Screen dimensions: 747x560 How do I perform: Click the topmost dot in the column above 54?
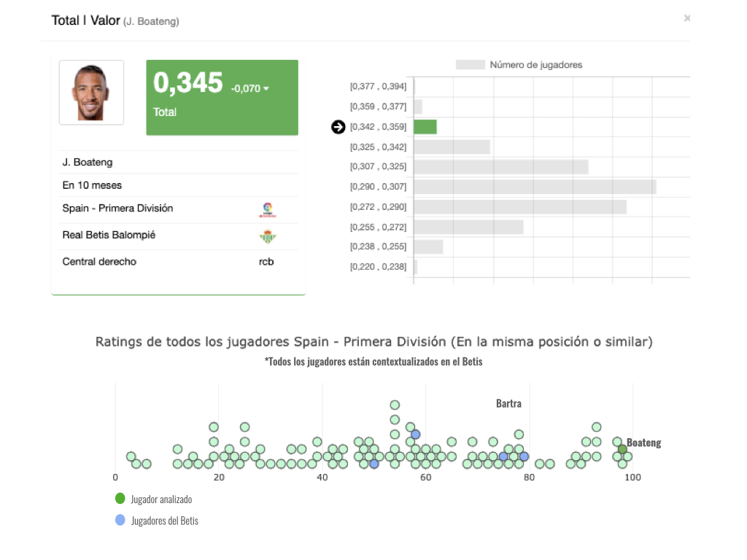(395, 405)
